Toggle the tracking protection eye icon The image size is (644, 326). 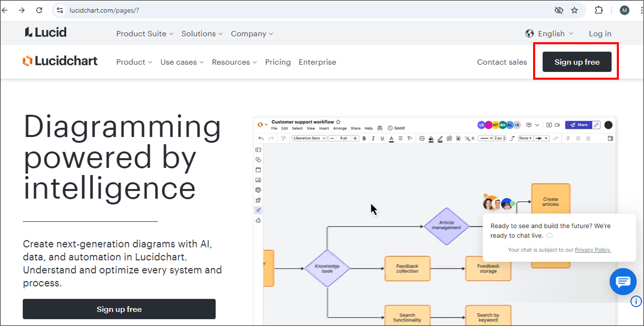point(559,10)
